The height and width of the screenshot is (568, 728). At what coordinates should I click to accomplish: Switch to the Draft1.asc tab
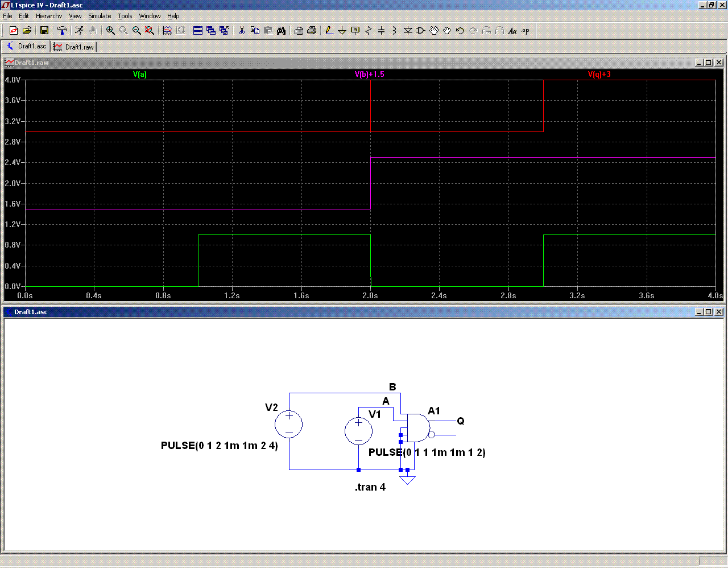[x=27, y=46]
